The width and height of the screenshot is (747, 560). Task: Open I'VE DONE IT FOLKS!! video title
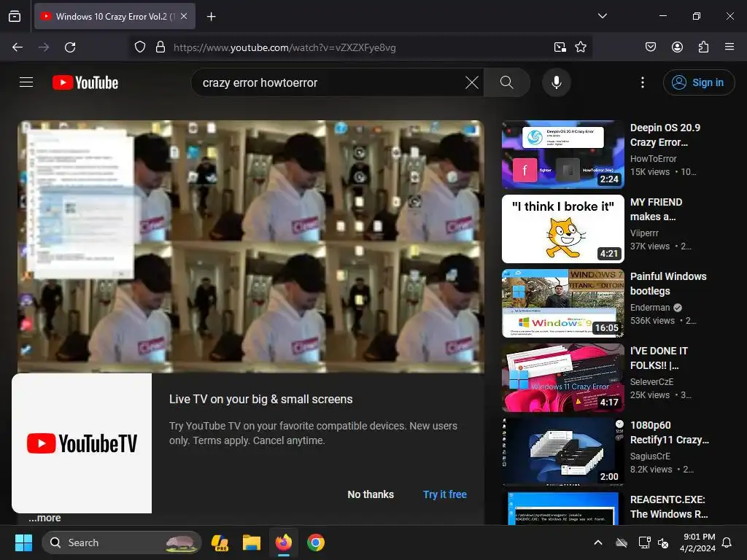tap(659, 357)
